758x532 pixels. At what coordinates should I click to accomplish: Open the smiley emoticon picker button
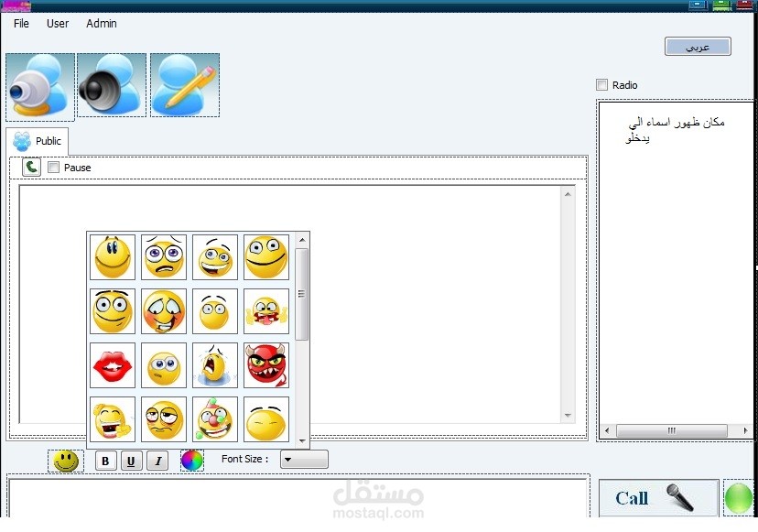pyautogui.click(x=66, y=461)
